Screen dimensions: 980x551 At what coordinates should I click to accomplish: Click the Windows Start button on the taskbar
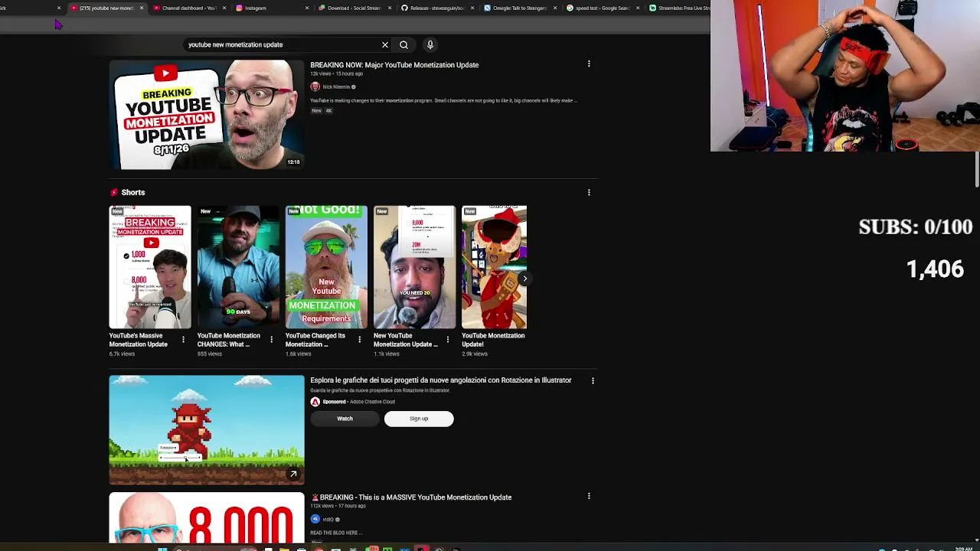pos(162,548)
